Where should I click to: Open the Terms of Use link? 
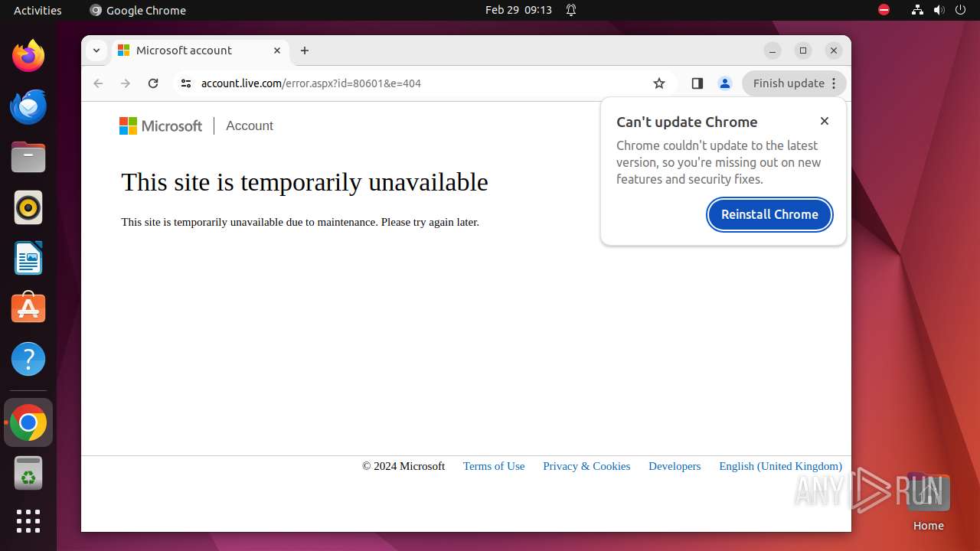coord(494,466)
